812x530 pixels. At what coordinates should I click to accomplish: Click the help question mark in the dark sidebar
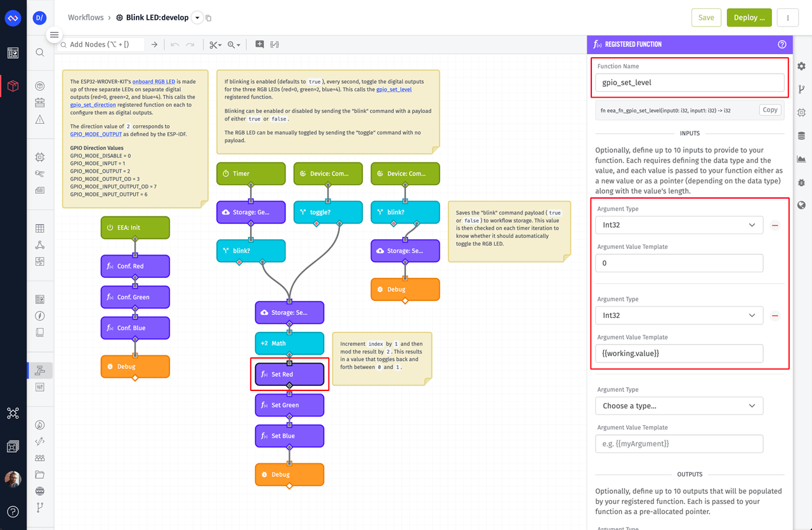click(13, 512)
